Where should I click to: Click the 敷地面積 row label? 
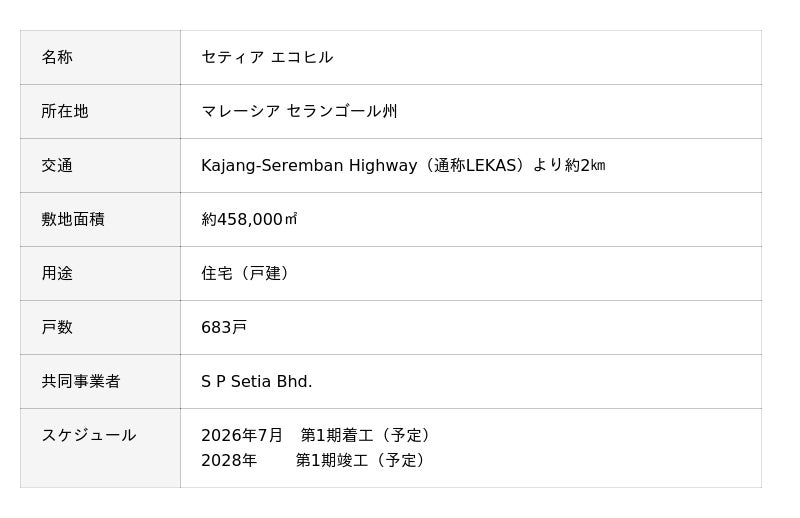(73, 219)
